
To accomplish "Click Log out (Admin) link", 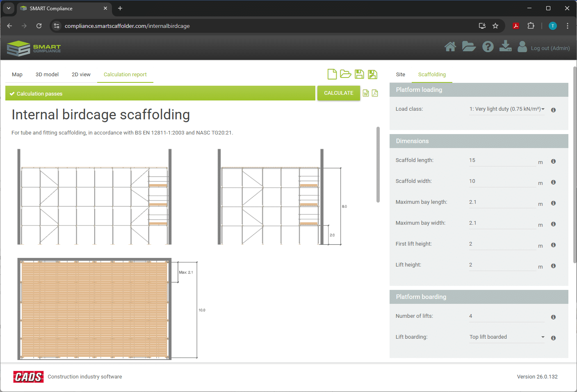I will (x=550, y=48).
